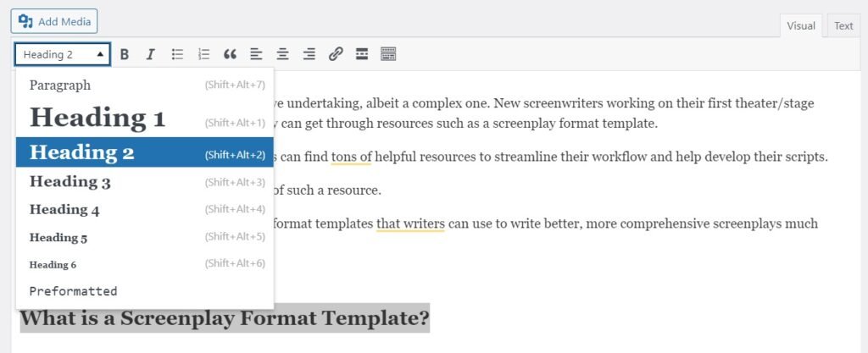Switch to the Visual editor tab

coord(801,25)
